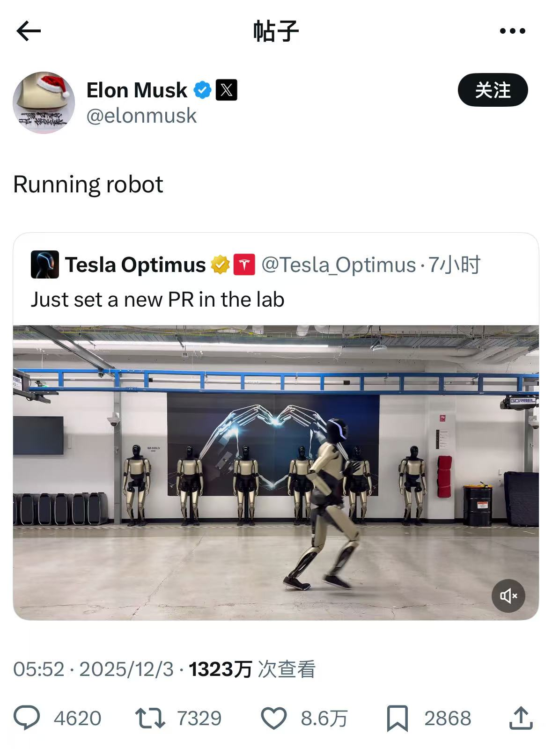Viewport: 552px width, 756px height.
Task: Tap the gold verified badge on Tesla Optimus
Action: pos(220,265)
